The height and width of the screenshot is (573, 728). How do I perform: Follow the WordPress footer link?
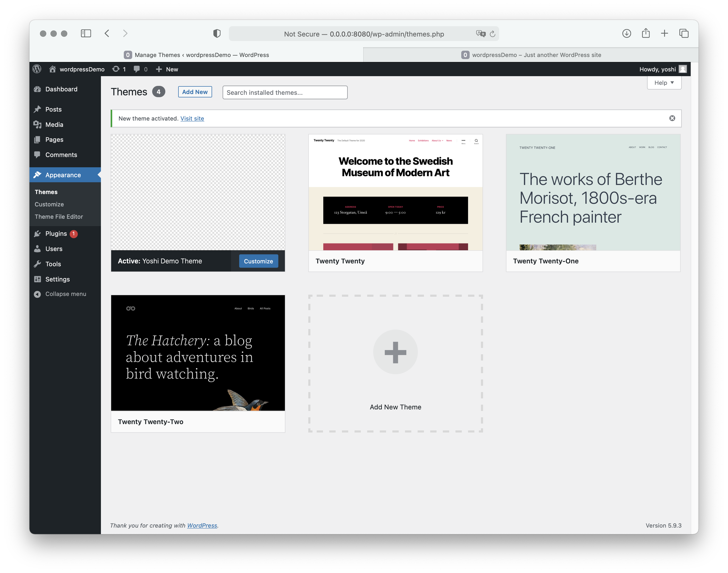pos(202,525)
